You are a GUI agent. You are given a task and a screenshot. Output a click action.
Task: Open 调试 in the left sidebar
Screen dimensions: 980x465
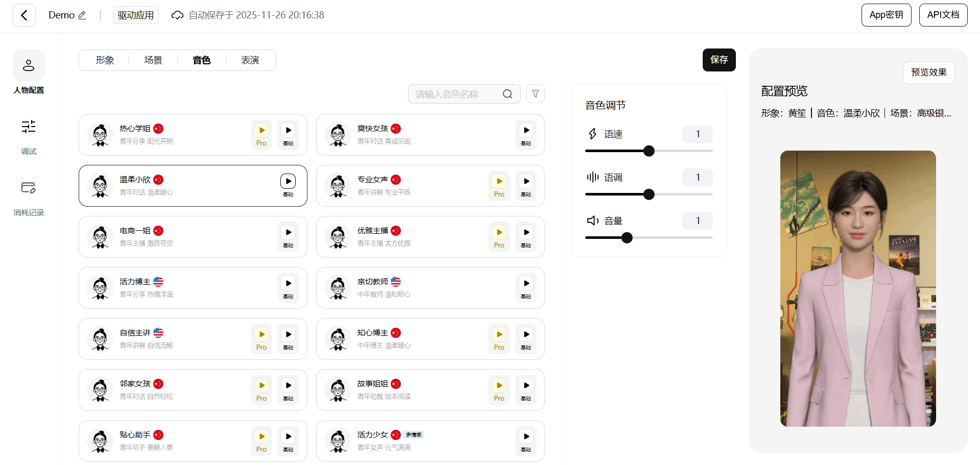[x=29, y=137]
